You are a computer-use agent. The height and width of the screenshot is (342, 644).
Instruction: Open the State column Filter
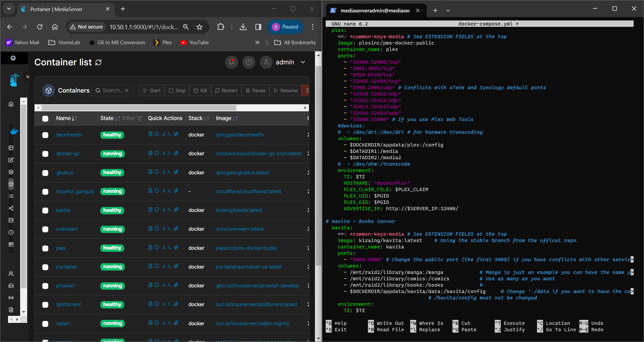tap(132, 118)
